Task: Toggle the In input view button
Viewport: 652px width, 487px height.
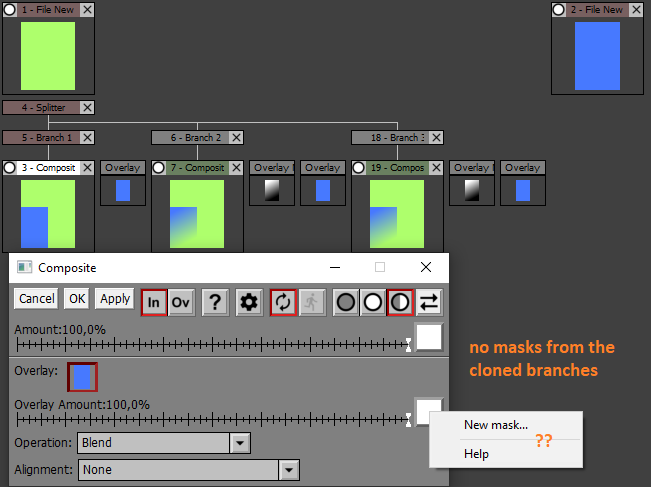Action: [154, 301]
